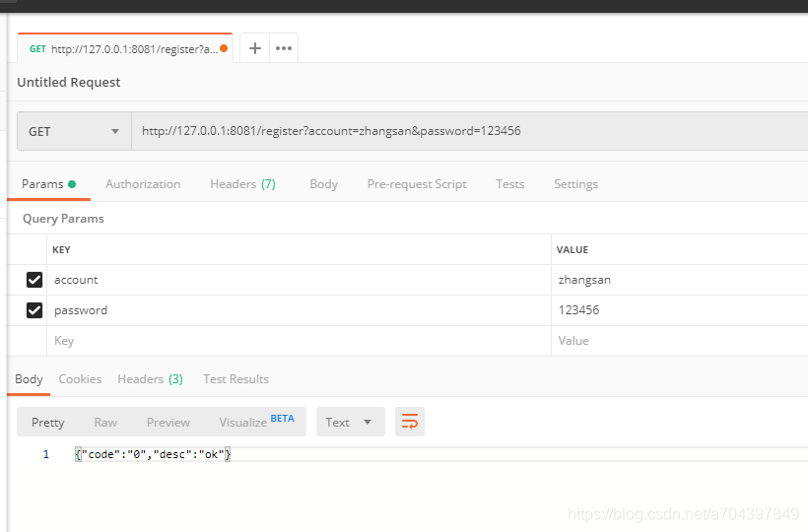Image resolution: width=808 pixels, height=532 pixels.
Task: Click the VALUE column header
Action: tap(572, 250)
